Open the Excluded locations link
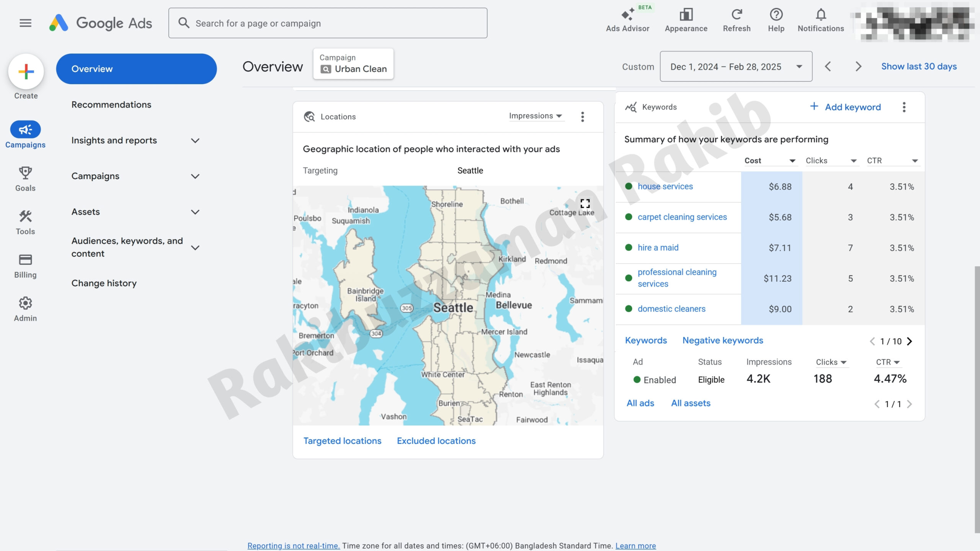The height and width of the screenshot is (551, 980). 436,441
